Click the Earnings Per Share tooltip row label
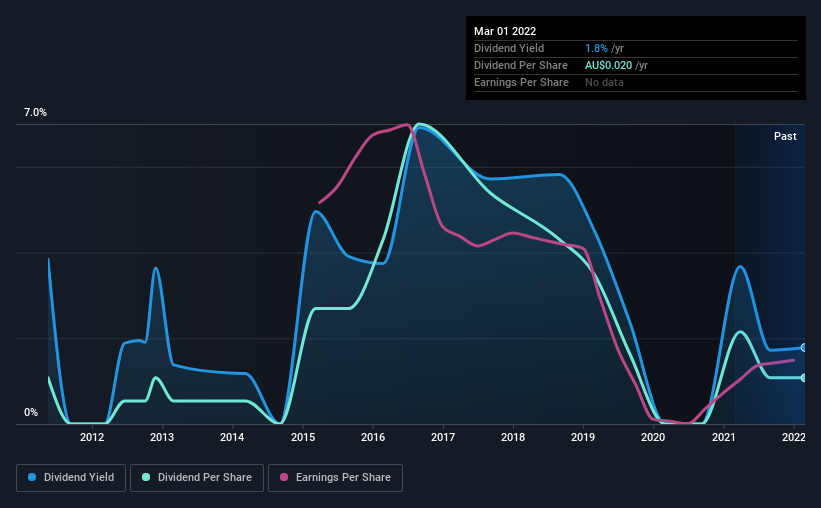This screenshot has height=508, width=821. tap(521, 82)
